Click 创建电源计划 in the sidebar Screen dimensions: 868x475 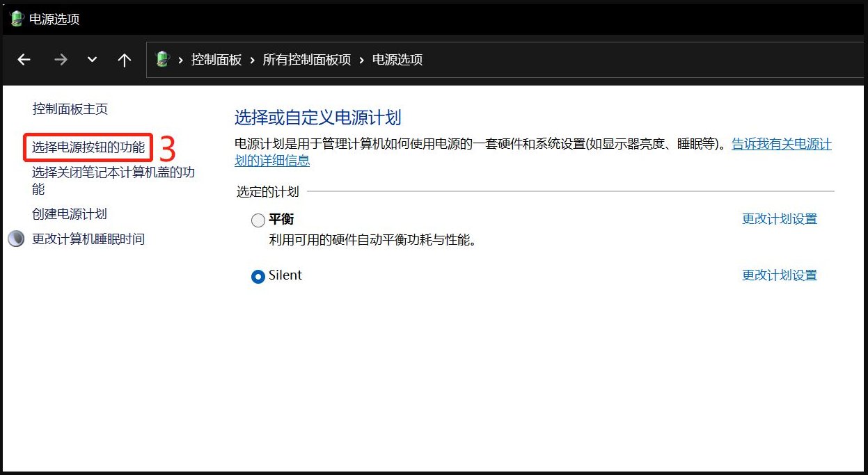(x=69, y=214)
